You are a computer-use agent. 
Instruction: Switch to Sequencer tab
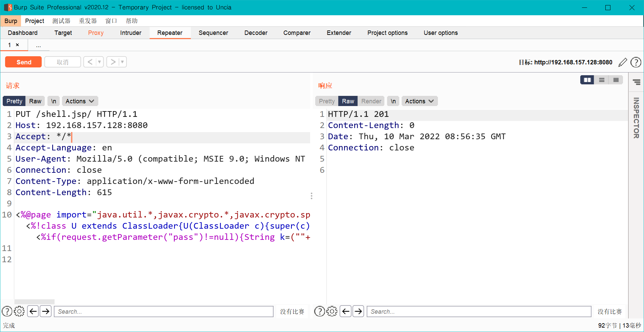pyautogui.click(x=214, y=33)
